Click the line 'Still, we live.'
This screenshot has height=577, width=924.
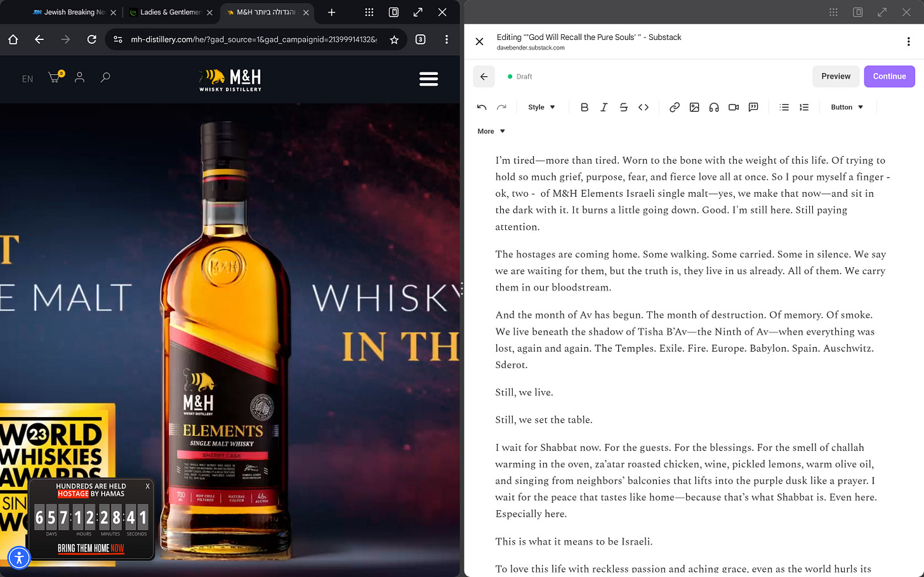coord(524,392)
